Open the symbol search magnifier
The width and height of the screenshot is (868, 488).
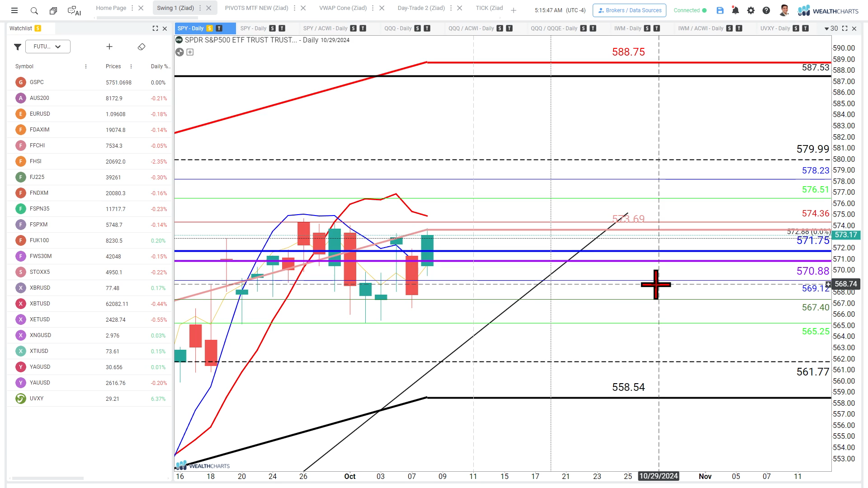pos(34,10)
